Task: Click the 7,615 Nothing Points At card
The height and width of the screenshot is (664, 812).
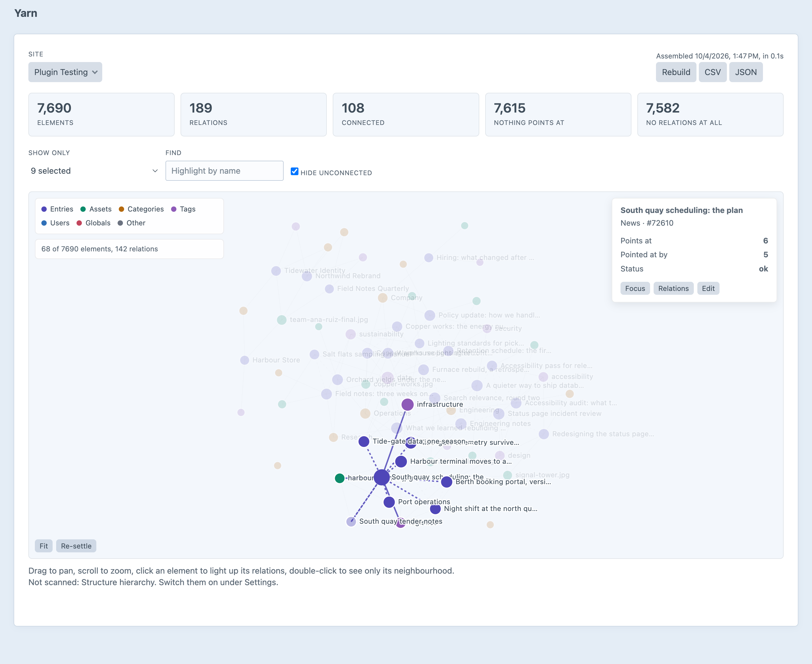Action: point(558,114)
